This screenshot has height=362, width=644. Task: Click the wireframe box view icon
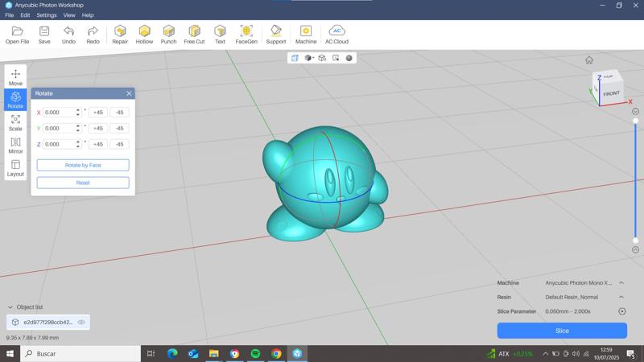point(322,58)
